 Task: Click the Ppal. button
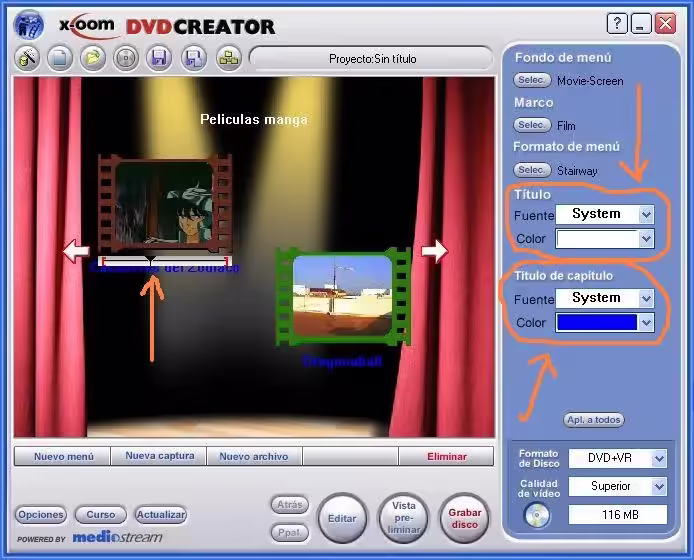click(x=289, y=533)
